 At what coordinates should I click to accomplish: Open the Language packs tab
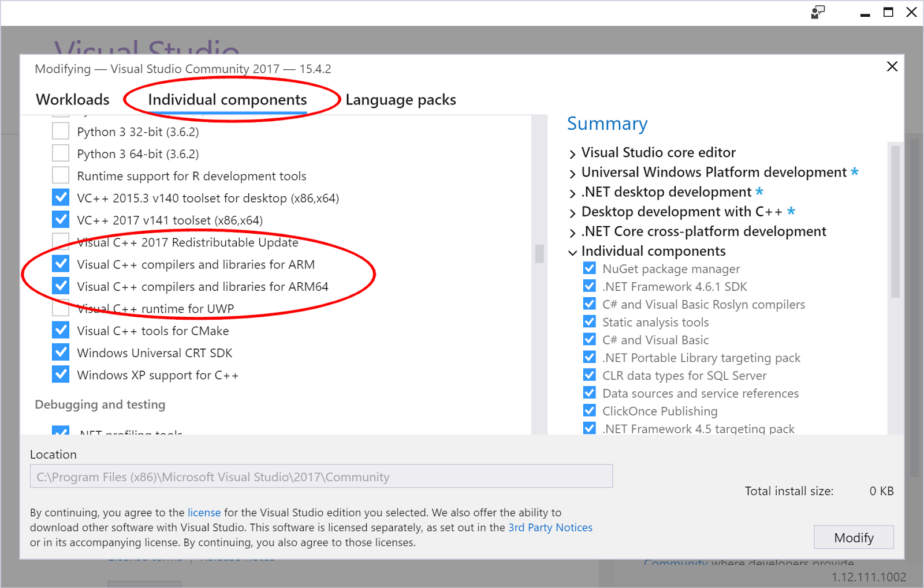coord(401,100)
